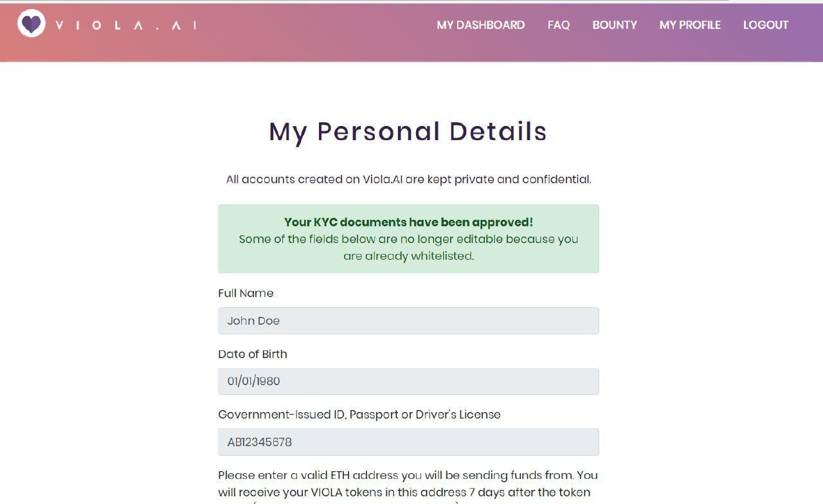The height and width of the screenshot is (504, 823).
Task: Click LOGOUT in the top navigation
Action: pos(766,25)
